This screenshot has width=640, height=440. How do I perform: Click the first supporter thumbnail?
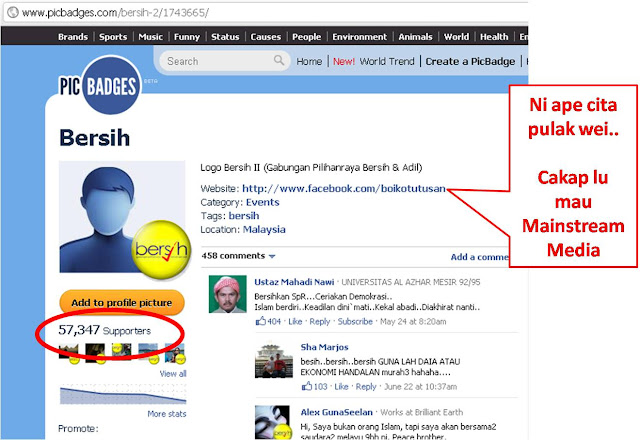(69, 352)
